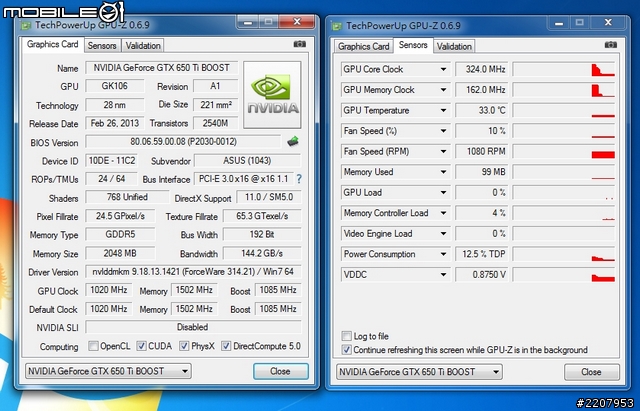The width and height of the screenshot is (640, 411).
Task: Click Bus Interface question mark help icon
Action: point(299,179)
